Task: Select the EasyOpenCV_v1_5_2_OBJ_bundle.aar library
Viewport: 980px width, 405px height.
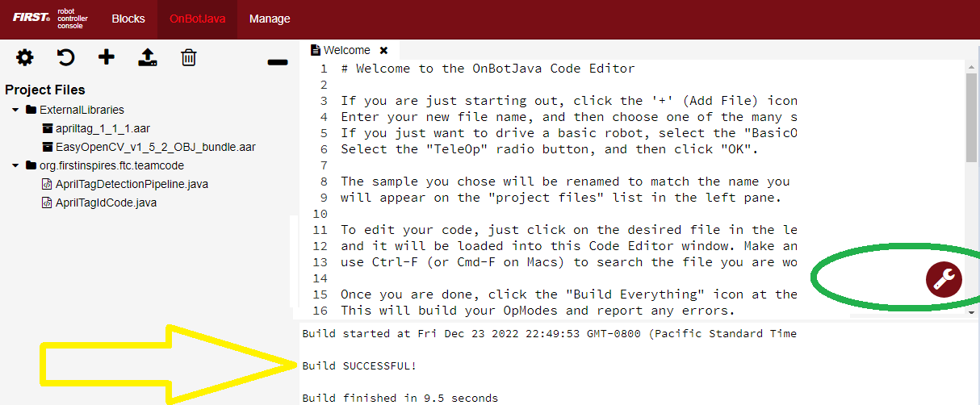Action: [155, 147]
